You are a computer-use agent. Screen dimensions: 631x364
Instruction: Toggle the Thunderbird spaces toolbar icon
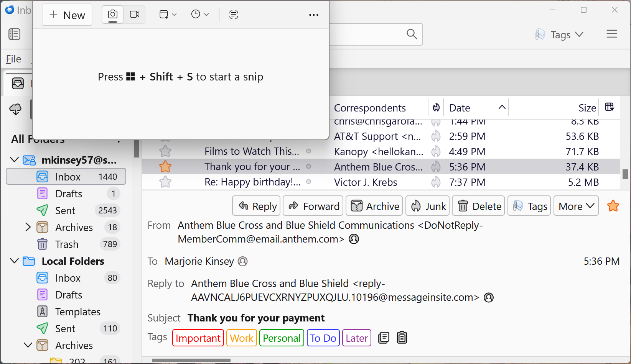(15, 34)
